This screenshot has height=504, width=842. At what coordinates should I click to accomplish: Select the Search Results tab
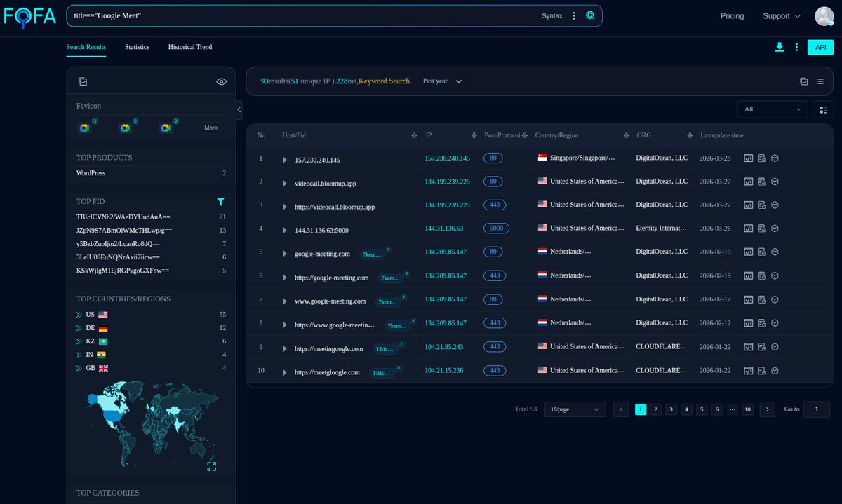[86, 47]
